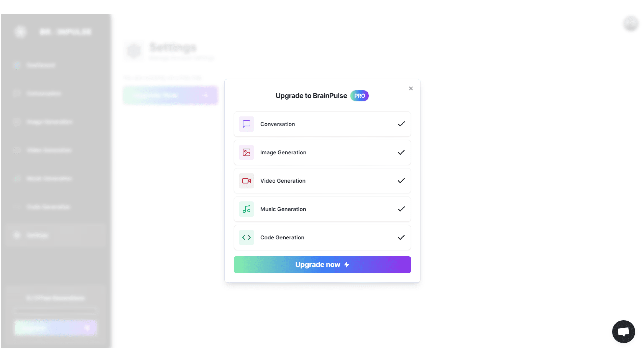This screenshot has width=644, height=362.
Task: Click the checkmark beside Image Generation
Action: [x=401, y=152]
